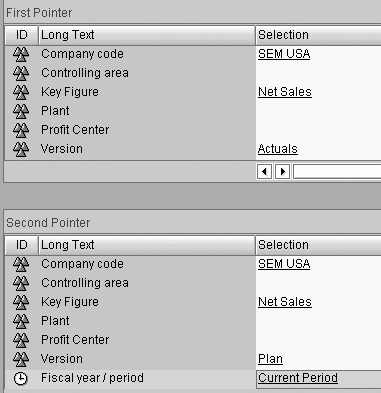Screen dimensions: 381x393
Task: Open the Actuals version selection link
Action: pyautogui.click(x=278, y=149)
